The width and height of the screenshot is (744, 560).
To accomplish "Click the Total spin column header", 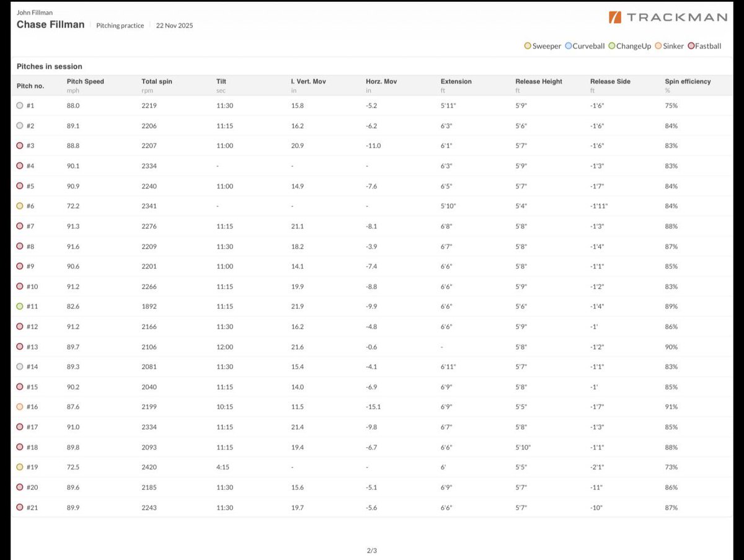I will 157,81.
